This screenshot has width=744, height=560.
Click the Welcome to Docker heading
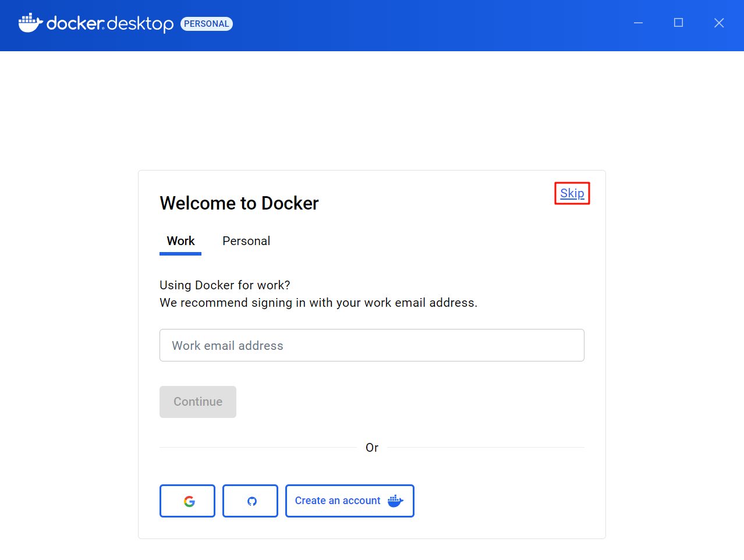pyautogui.click(x=239, y=203)
